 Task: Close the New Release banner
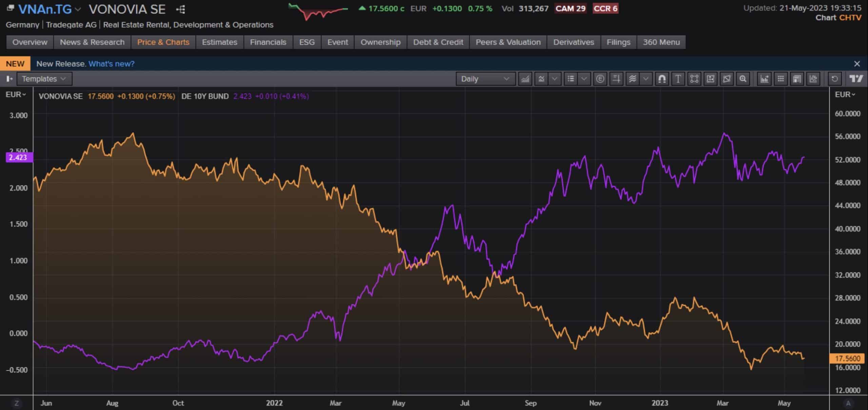point(857,64)
